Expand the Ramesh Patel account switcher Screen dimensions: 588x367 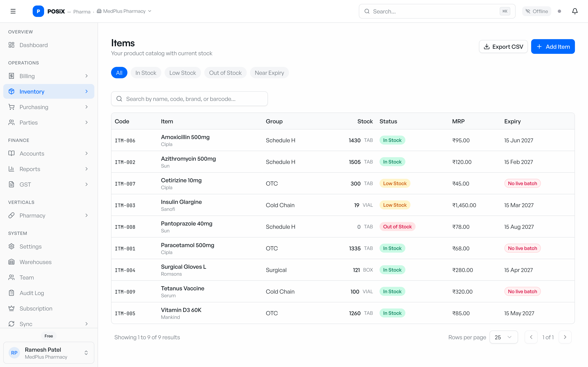(49, 353)
